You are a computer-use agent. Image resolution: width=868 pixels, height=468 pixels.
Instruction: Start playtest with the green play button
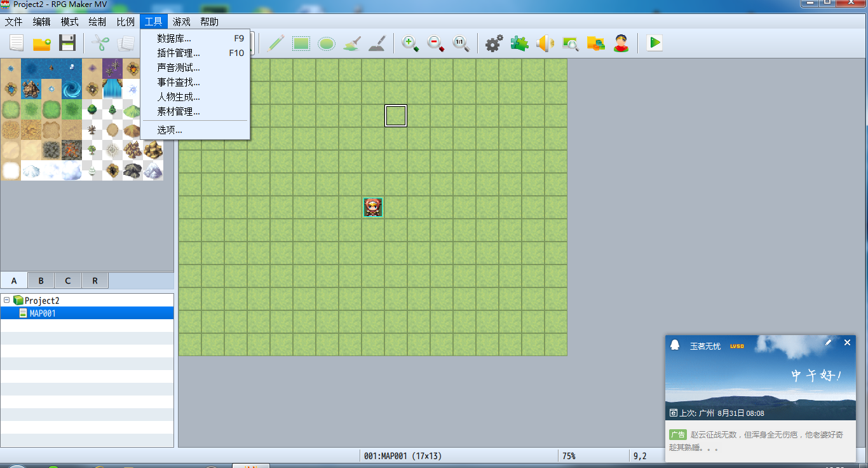pos(654,43)
